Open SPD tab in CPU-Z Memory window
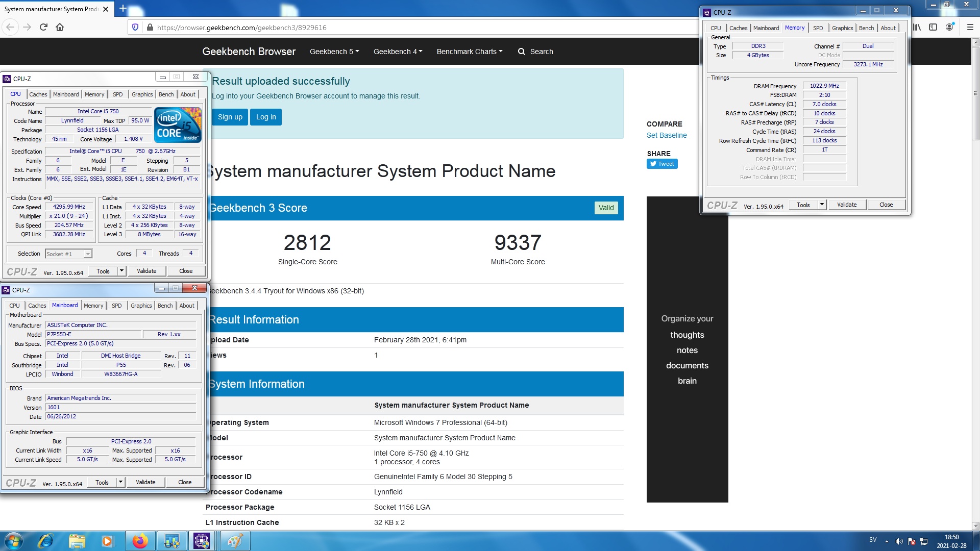The width and height of the screenshot is (980, 551). (818, 28)
